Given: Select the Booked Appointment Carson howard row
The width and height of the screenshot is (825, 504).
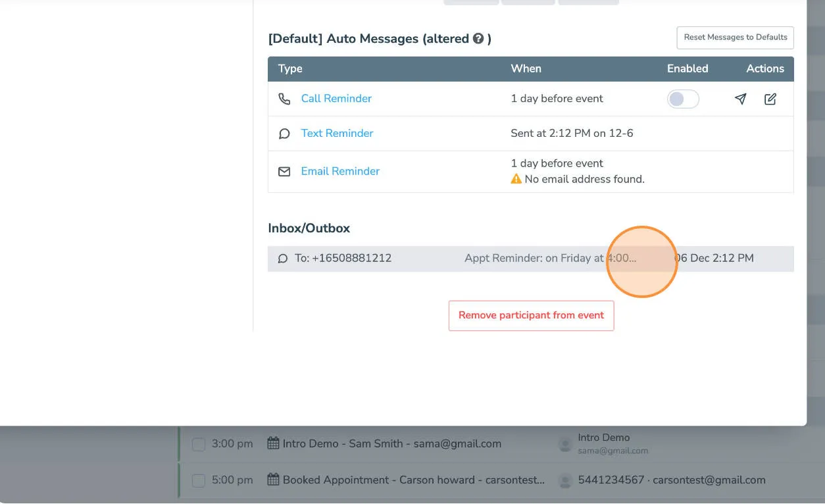Looking at the screenshot, I should (413, 480).
